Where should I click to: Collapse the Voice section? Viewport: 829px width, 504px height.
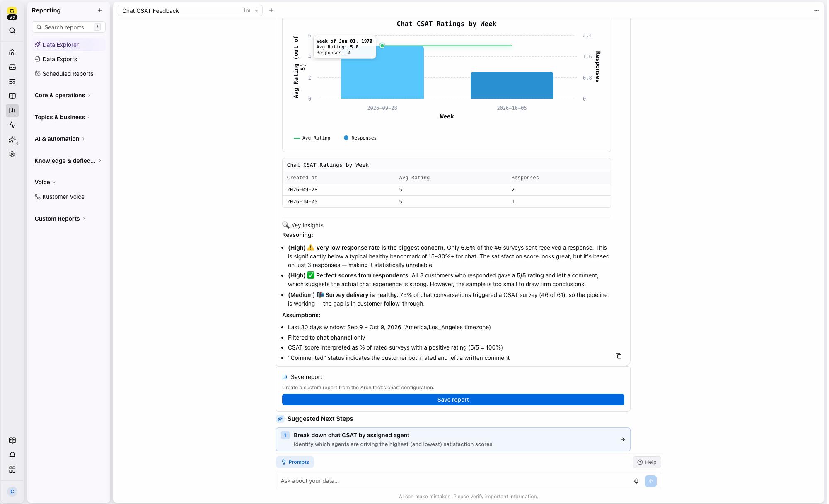45,183
